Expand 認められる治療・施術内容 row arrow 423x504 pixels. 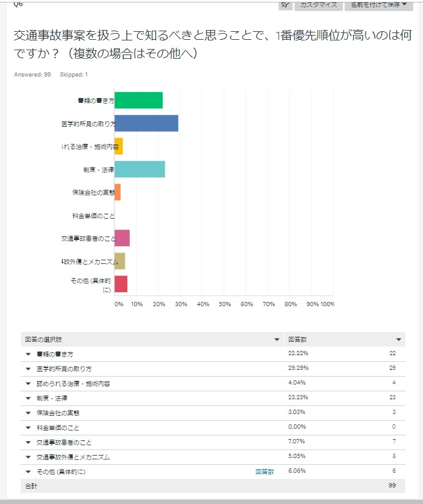pyautogui.click(x=28, y=384)
